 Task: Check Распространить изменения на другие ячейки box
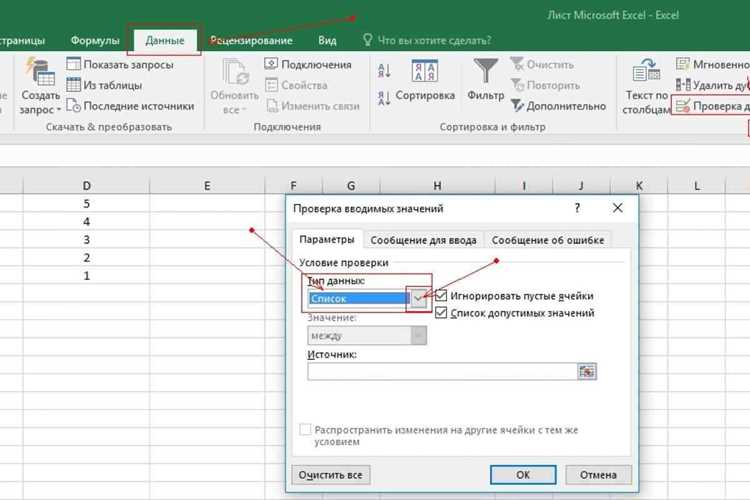[x=305, y=429]
